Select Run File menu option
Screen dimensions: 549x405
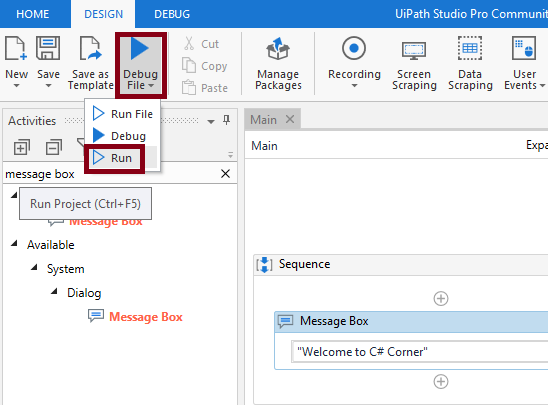coord(123,114)
